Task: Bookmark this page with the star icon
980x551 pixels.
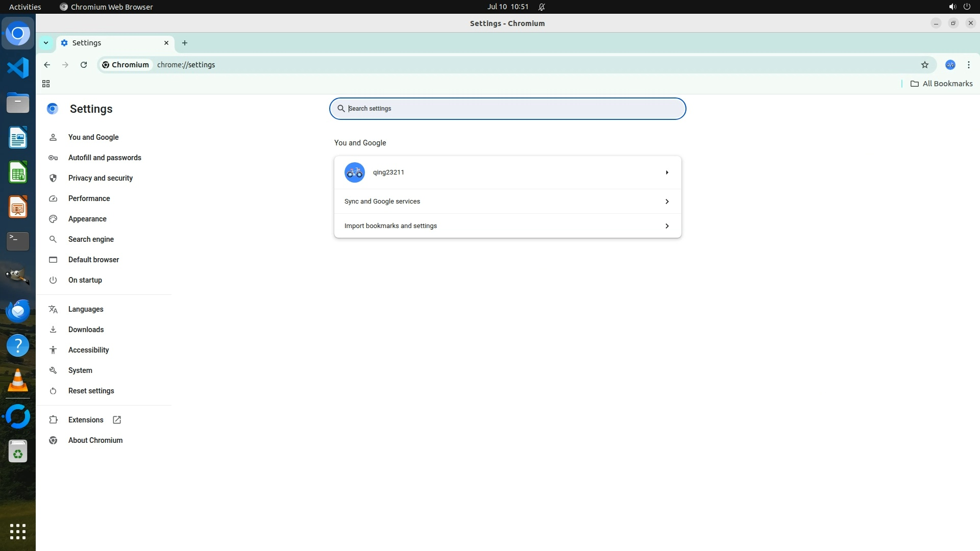Action: coord(924,65)
